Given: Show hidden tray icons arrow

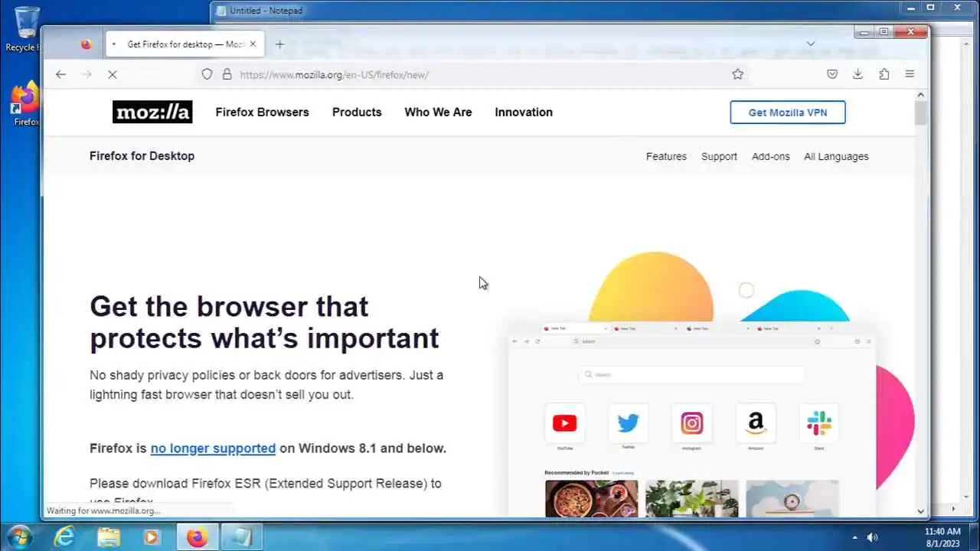Looking at the screenshot, I should click(855, 537).
